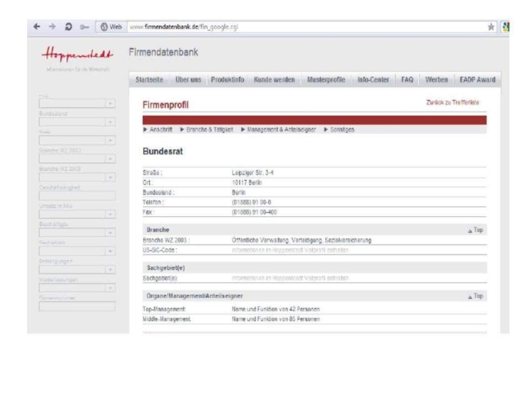
Task: Click the browser back arrow
Action: click(x=37, y=27)
